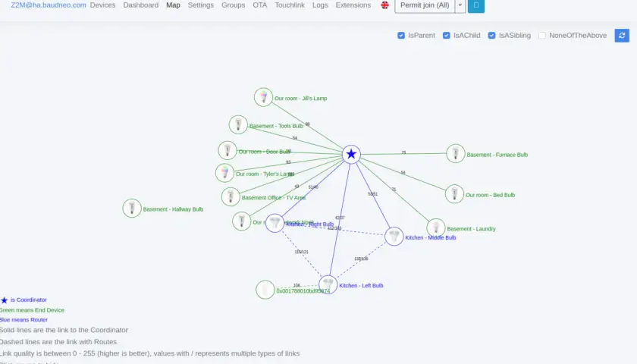The image size is (637, 364).
Task: Select Kitchen Left Bulb router node
Action: [328, 284]
